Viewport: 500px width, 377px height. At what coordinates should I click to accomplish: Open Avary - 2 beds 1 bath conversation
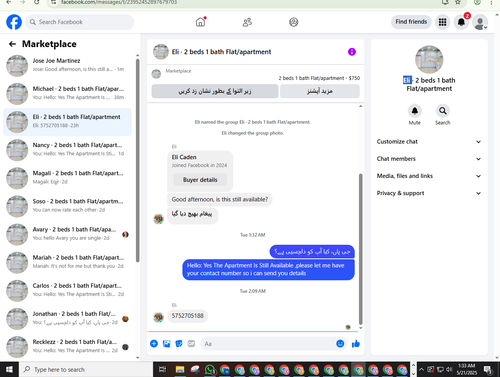pos(67,234)
